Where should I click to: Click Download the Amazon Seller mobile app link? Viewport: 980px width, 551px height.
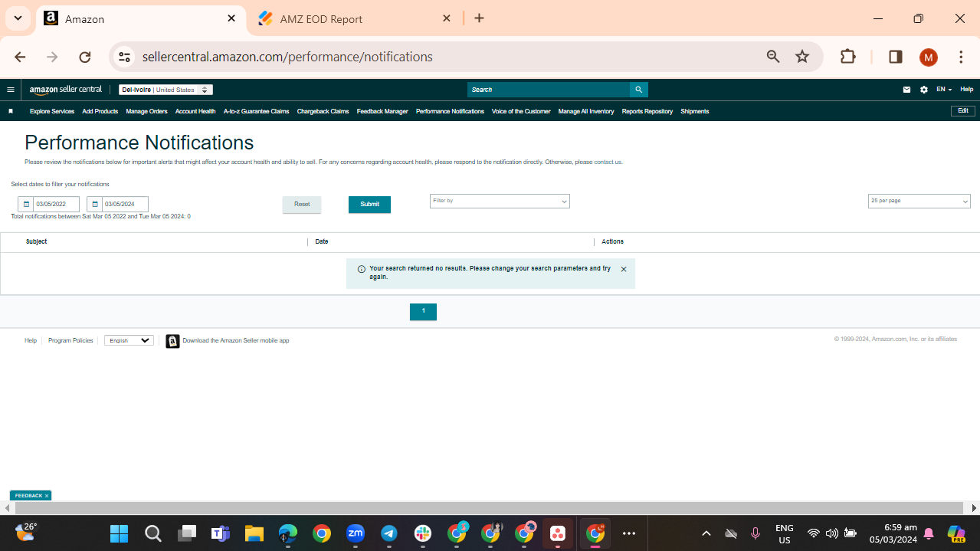236,340
